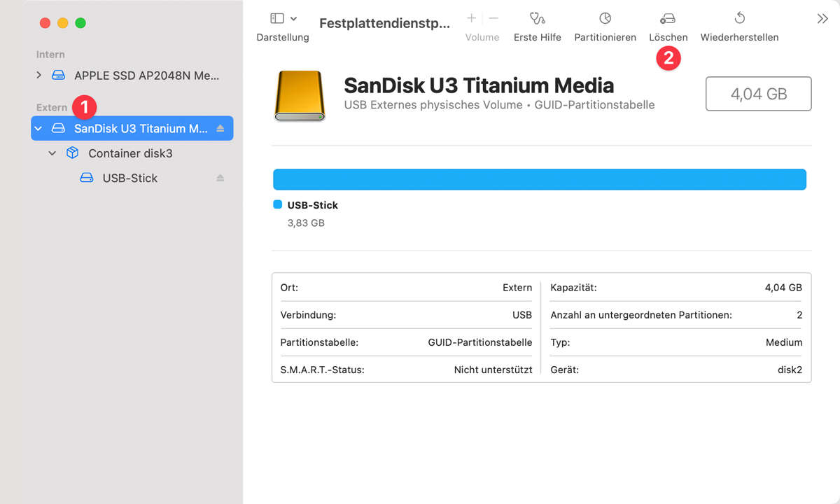Click the blue USB-Stick usage bar
Viewport: 840px width, 504px height.
click(540, 179)
